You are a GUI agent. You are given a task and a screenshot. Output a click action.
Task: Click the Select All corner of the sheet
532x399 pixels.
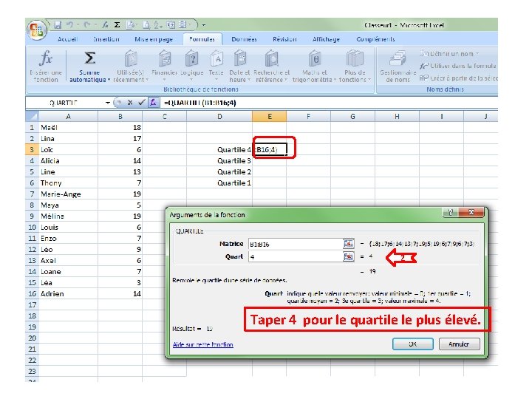(x=33, y=117)
